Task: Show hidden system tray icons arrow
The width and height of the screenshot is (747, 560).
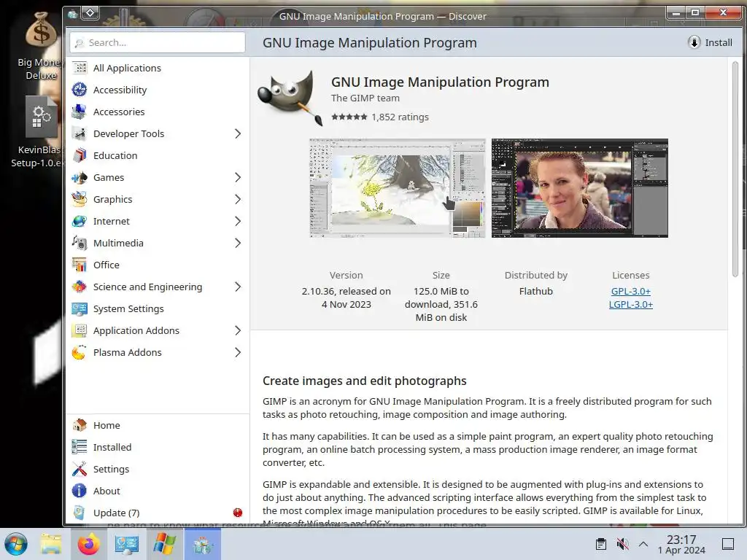Action: (643, 544)
